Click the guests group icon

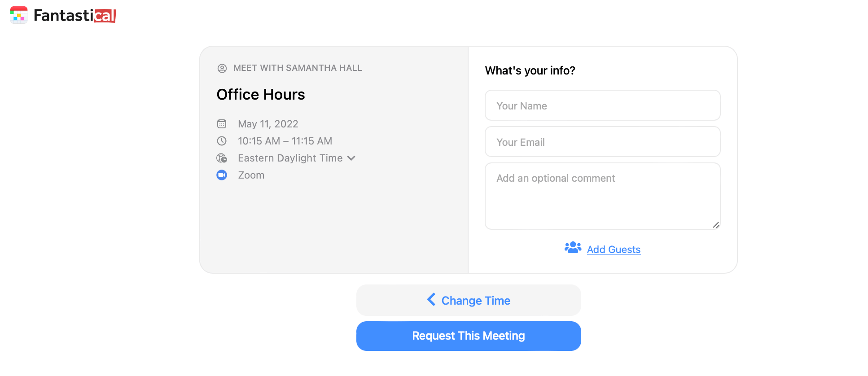coord(573,248)
